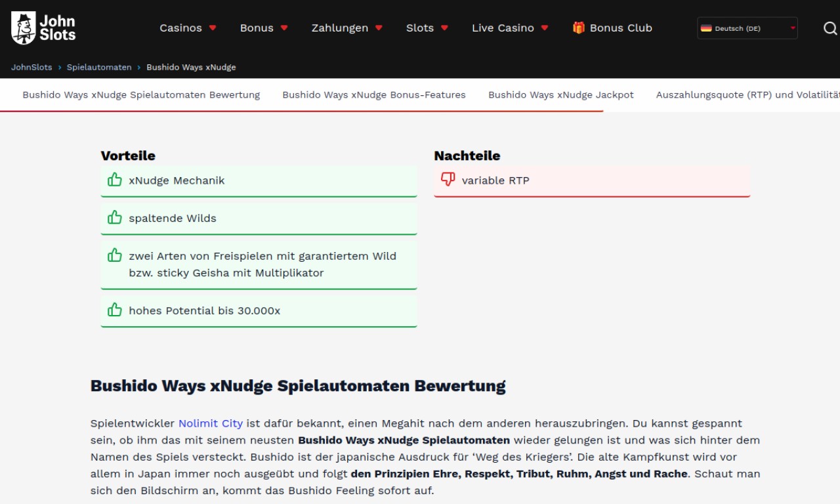Viewport: 840px width, 504px height.
Task: Open the Live Casino menu item
Action: 503,28
